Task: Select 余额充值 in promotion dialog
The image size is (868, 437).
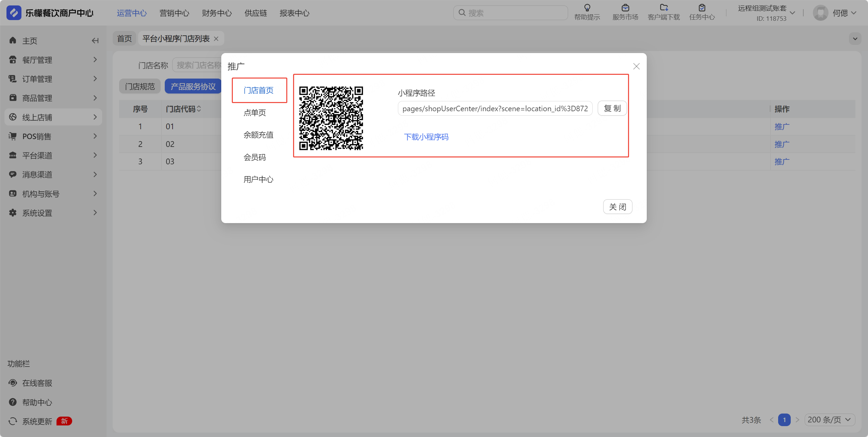Action: click(259, 135)
